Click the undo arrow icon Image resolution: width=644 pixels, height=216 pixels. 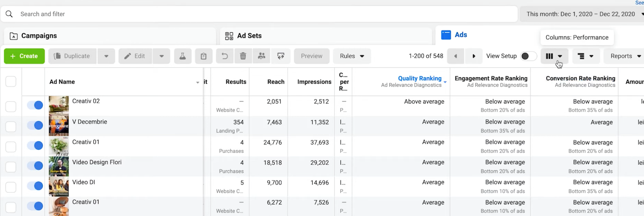224,56
